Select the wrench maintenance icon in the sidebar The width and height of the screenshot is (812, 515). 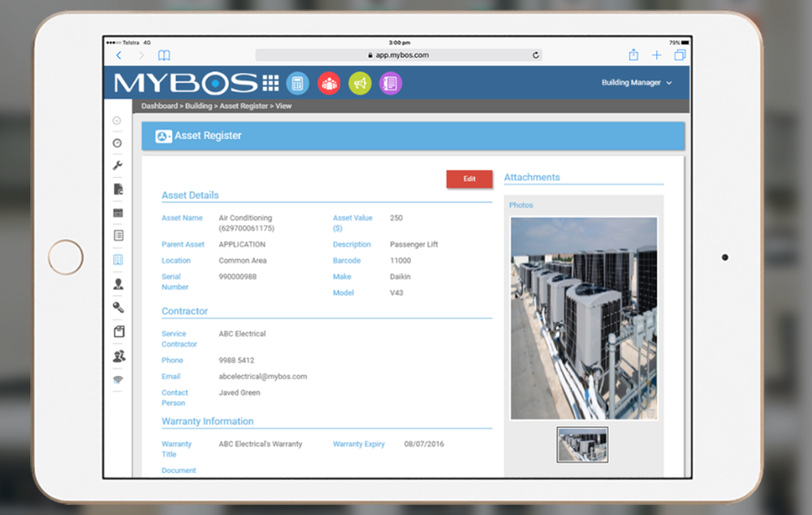pyautogui.click(x=117, y=165)
